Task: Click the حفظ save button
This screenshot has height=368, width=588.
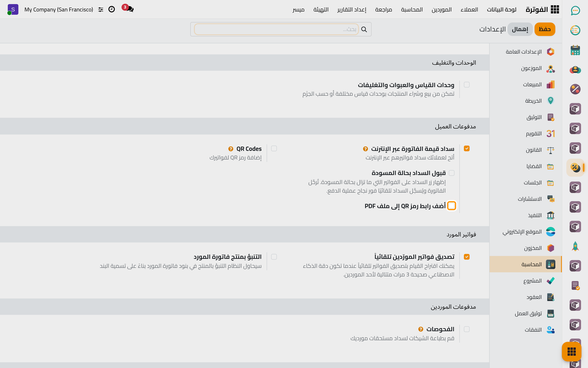Action: point(545,29)
